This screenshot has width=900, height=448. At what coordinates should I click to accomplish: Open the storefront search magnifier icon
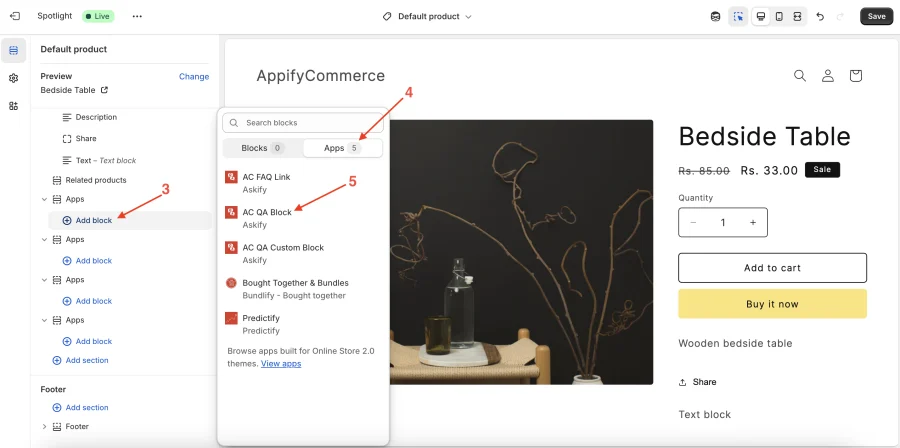[800, 76]
